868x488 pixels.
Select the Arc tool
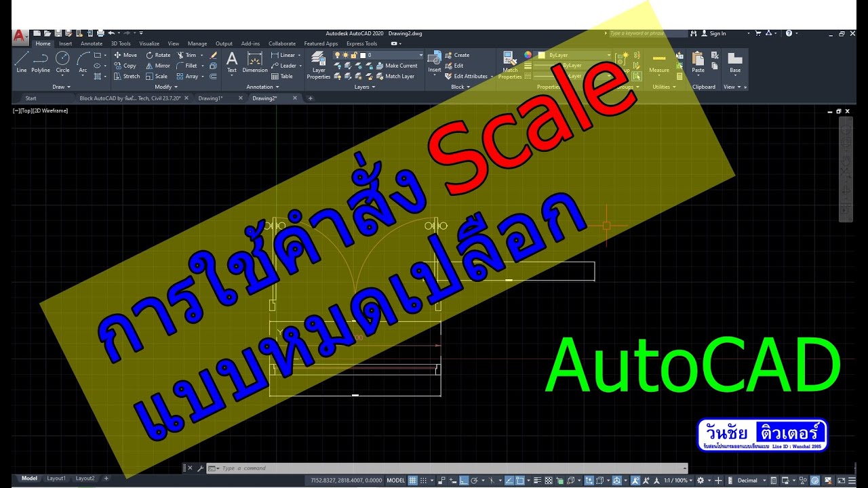tap(83, 62)
